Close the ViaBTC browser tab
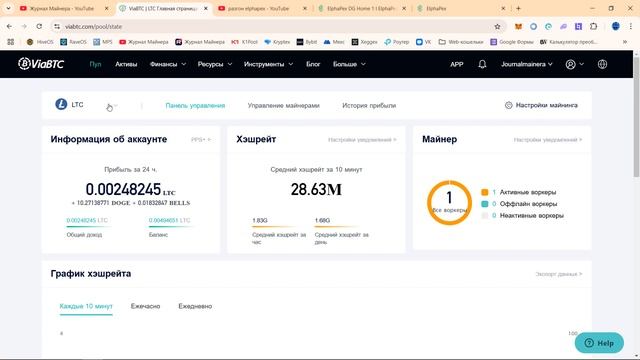 tap(206, 8)
